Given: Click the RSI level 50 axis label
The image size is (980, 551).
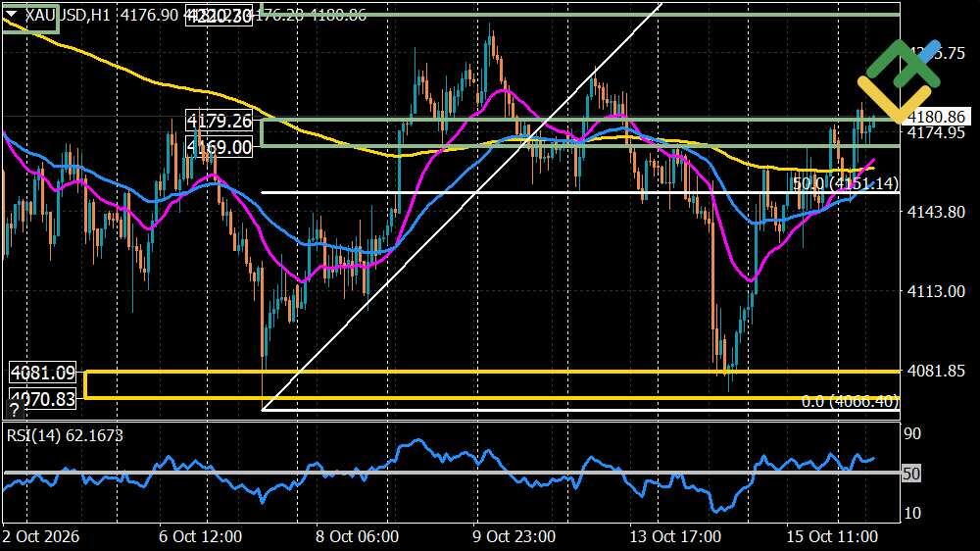Looking at the screenshot, I should [911, 474].
